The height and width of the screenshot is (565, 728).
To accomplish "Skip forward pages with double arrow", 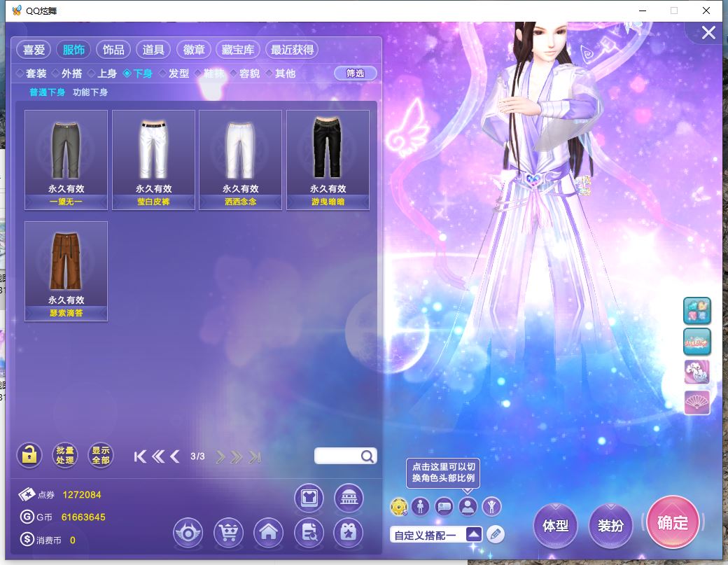I will (x=237, y=457).
